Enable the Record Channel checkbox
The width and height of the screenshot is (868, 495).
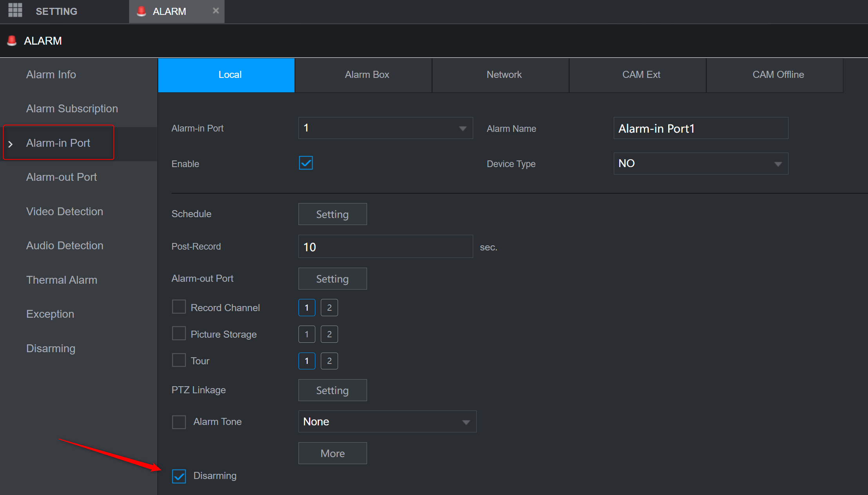click(x=179, y=307)
